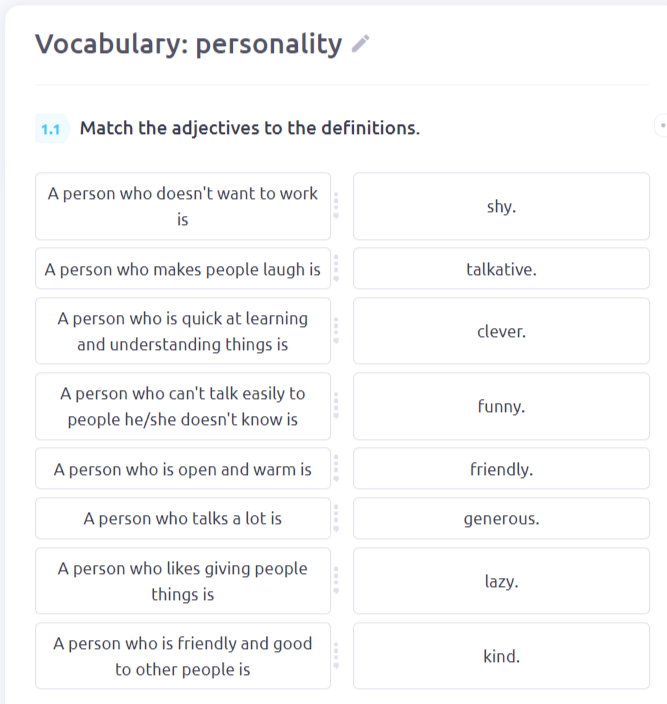The height and width of the screenshot is (704, 667).
Task: Click drag handle beside 'doesn't want to work'
Action: (x=336, y=206)
